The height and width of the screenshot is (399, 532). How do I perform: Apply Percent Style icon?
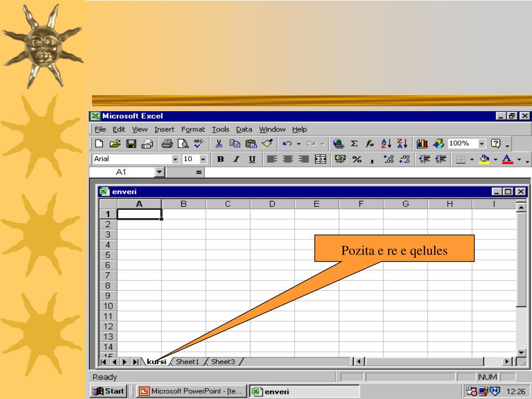coord(356,159)
